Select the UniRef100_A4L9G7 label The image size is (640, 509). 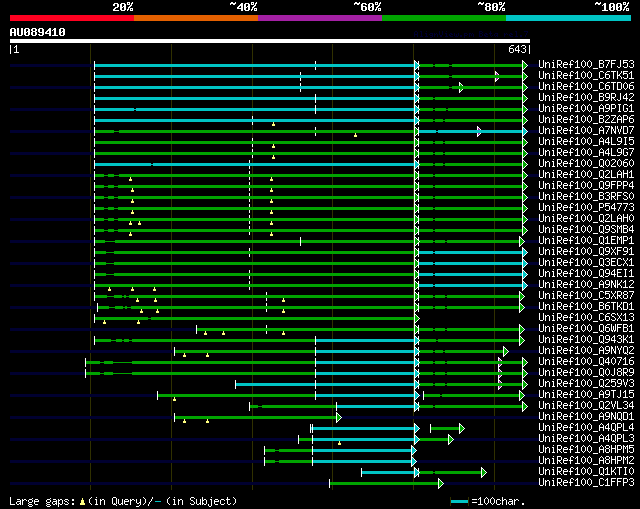click(586, 153)
